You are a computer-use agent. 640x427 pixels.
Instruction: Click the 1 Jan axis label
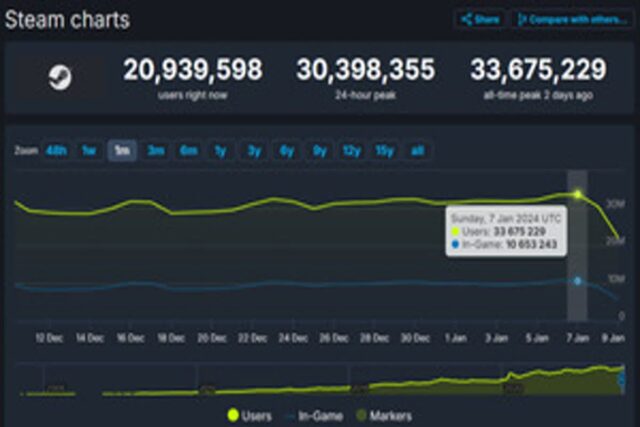(456, 338)
